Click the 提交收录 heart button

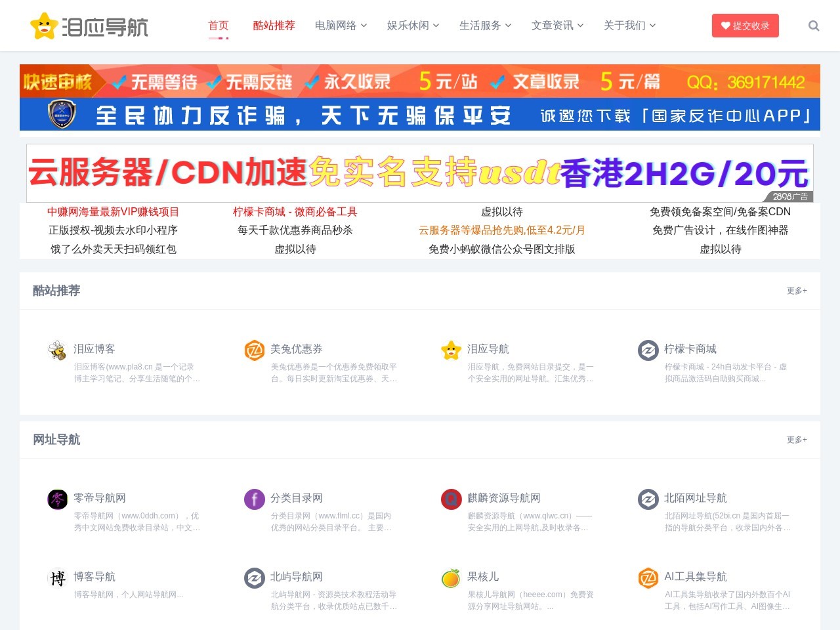745,26
